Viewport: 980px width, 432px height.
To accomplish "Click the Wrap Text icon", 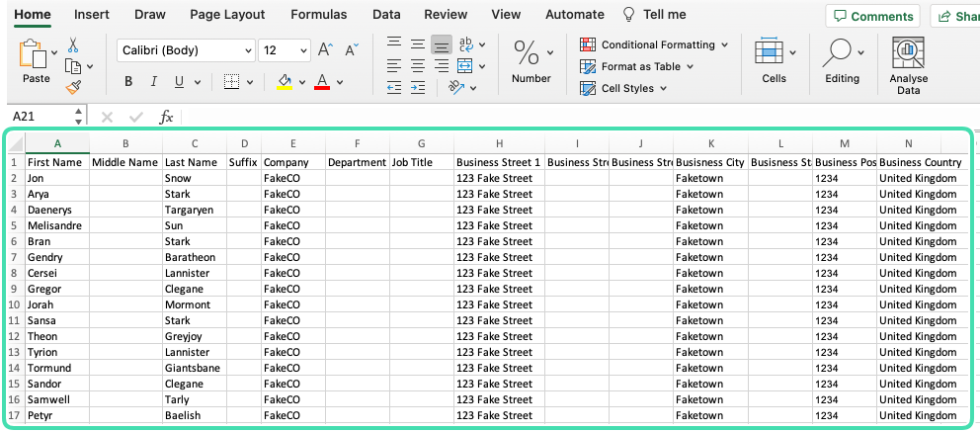I will (x=466, y=44).
